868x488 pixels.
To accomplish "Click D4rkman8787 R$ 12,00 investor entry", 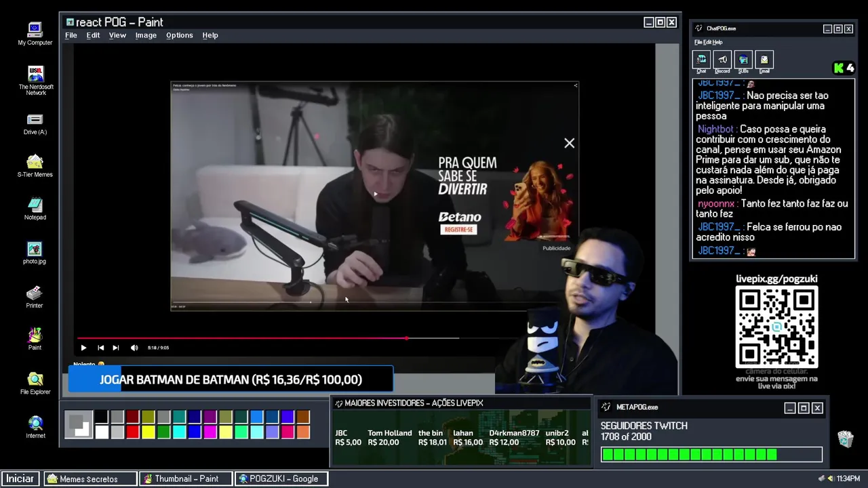I will 514,437.
